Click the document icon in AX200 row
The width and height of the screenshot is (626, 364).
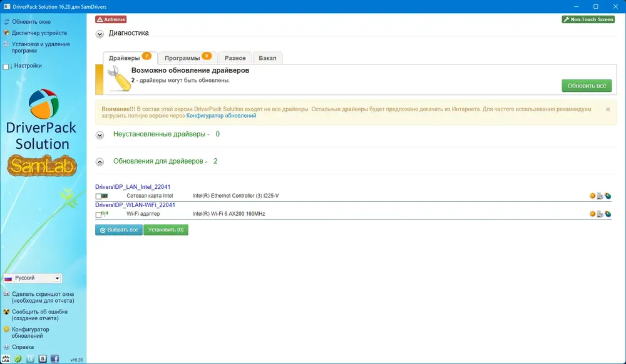point(600,214)
